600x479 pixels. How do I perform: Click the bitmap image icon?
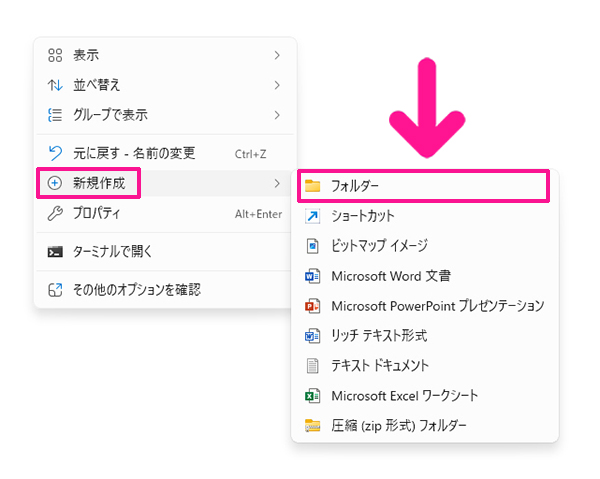coord(312,245)
